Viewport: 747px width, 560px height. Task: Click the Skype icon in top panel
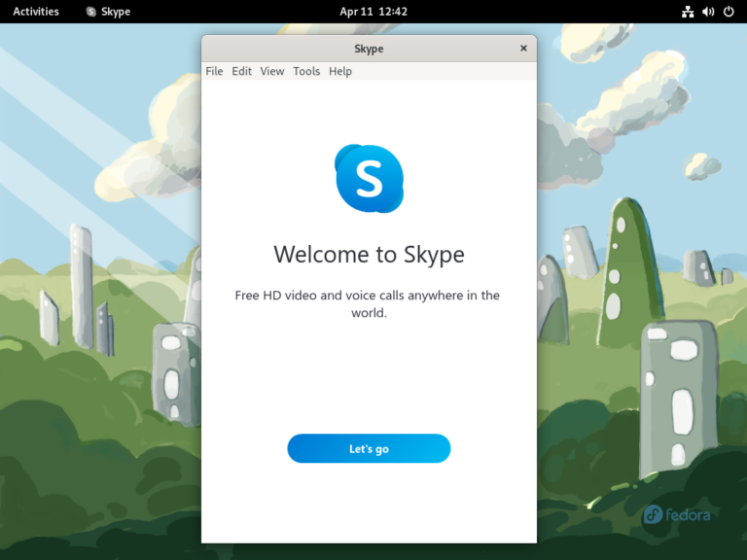pyautogui.click(x=91, y=12)
